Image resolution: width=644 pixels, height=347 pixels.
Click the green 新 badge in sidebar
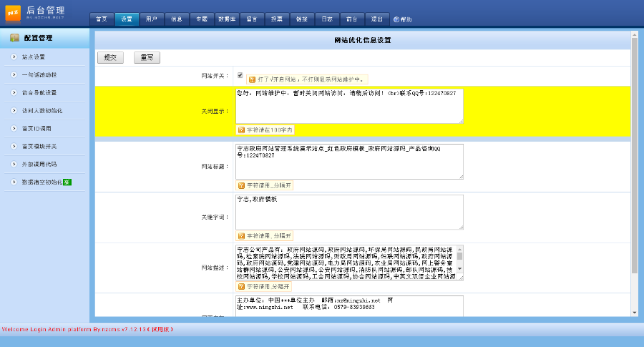pos(67,182)
